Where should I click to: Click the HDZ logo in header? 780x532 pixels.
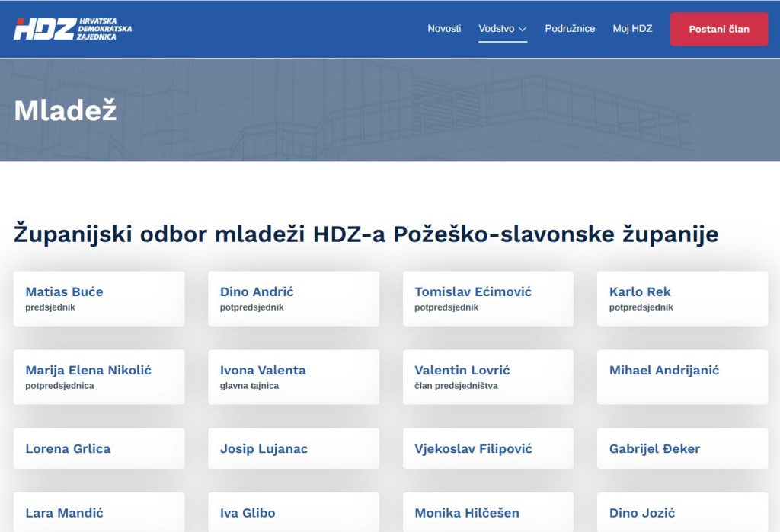72,29
